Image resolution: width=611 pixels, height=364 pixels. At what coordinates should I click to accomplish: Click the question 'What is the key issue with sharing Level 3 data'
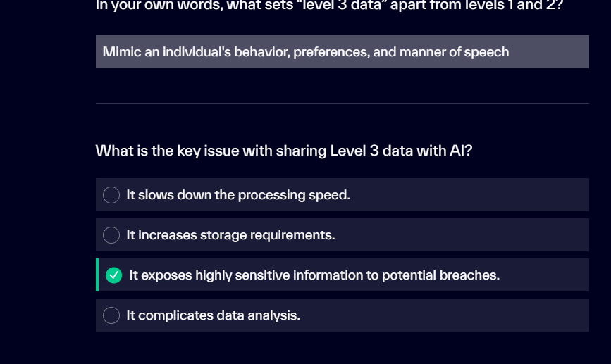coord(284,151)
